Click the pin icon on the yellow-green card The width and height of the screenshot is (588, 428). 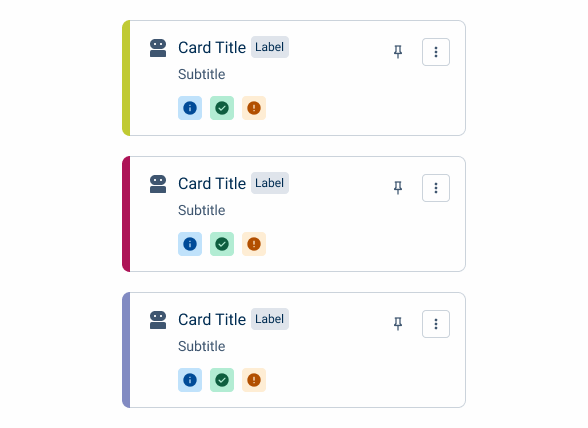tap(398, 52)
